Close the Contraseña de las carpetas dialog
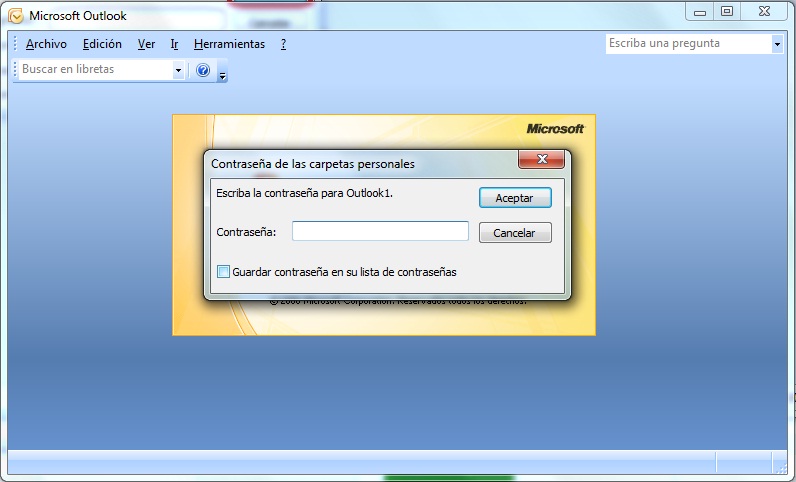The height and width of the screenshot is (482, 796). pos(541,159)
